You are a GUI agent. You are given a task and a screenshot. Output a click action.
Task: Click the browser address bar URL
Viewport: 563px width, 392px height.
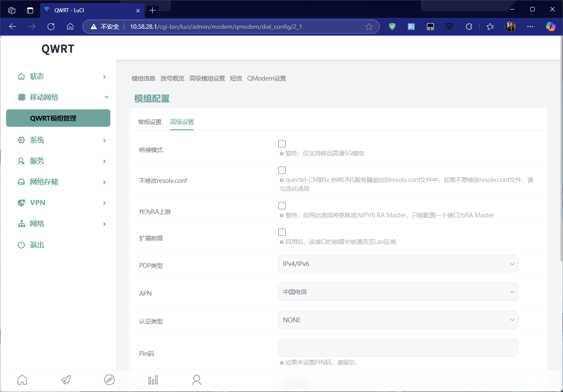click(x=216, y=27)
